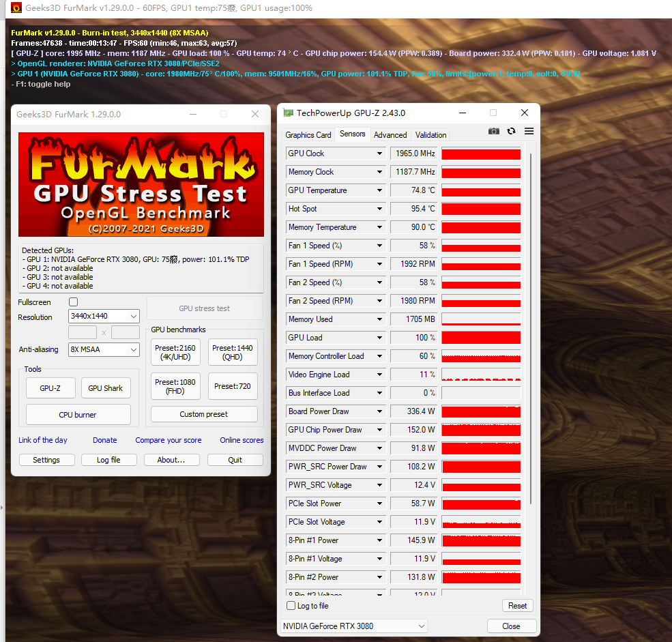Click the 90.0 °C Memory Temperature value
This screenshot has width=672, height=642.
pos(413,227)
